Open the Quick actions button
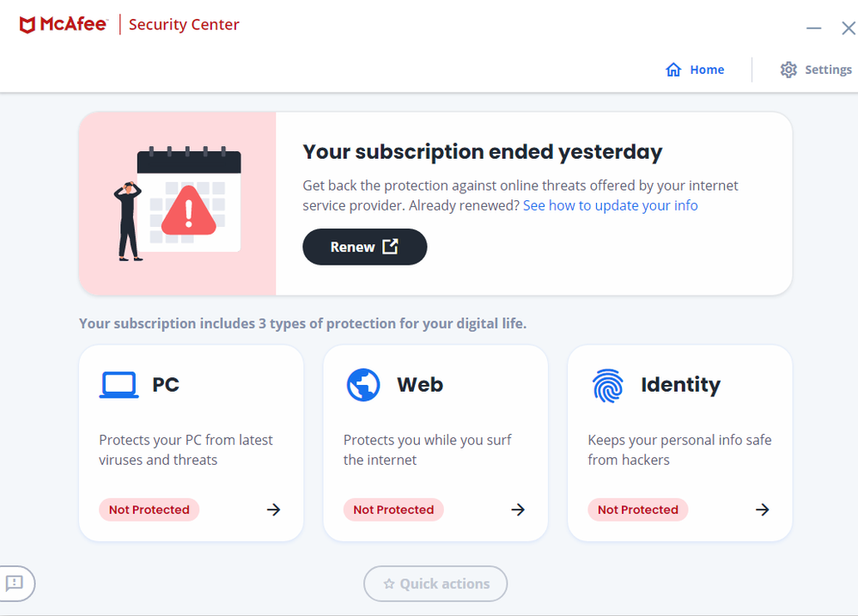Image resolution: width=858 pixels, height=616 pixels. (x=435, y=583)
